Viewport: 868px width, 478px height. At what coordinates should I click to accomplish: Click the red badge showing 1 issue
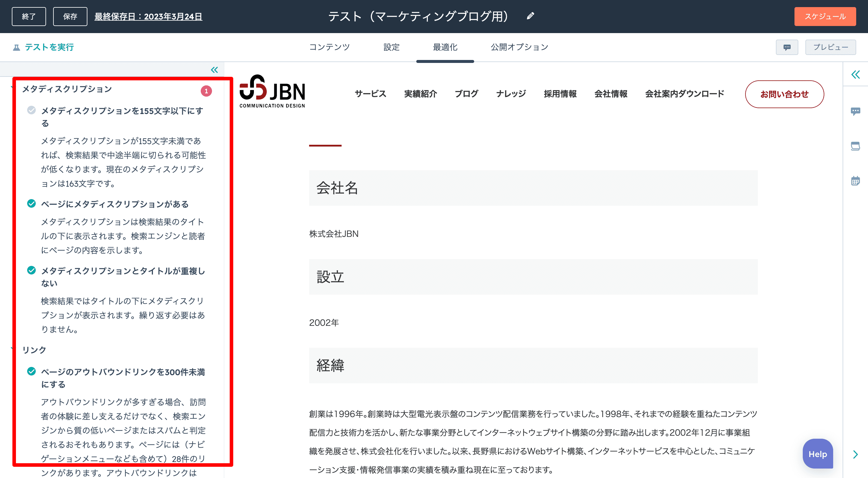click(x=206, y=91)
